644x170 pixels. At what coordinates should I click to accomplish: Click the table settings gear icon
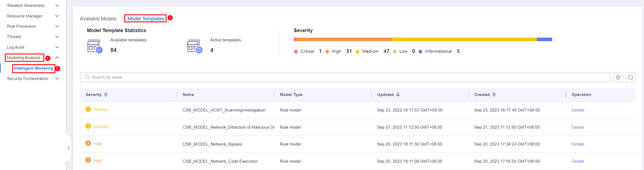pyautogui.click(x=618, y=77)
